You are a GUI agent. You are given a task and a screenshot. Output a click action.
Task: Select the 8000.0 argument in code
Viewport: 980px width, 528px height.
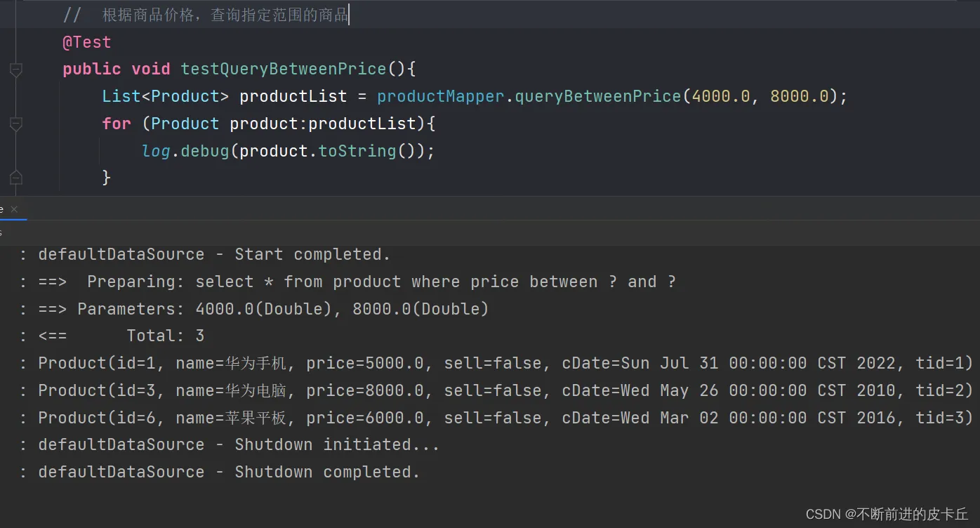tap(800, 96)
